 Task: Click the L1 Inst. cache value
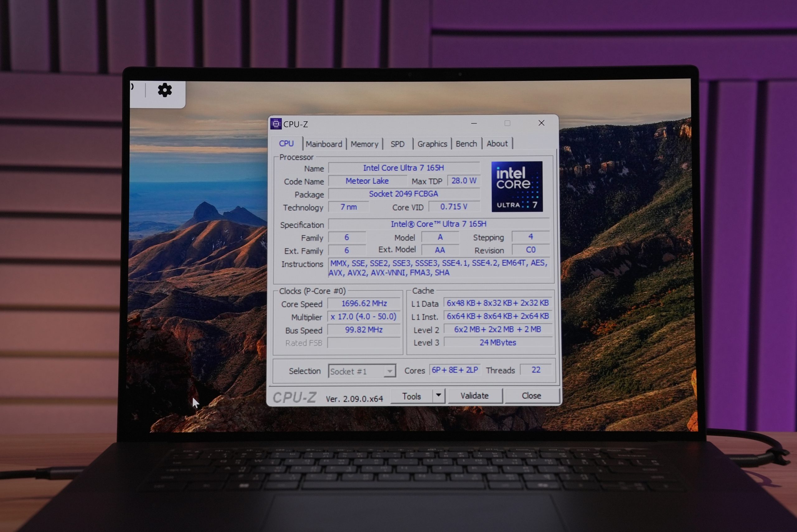[x=498, y=316]
